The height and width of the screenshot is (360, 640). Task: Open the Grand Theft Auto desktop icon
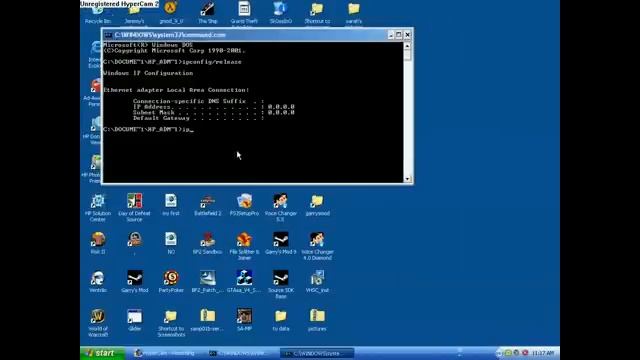point(244,13)
